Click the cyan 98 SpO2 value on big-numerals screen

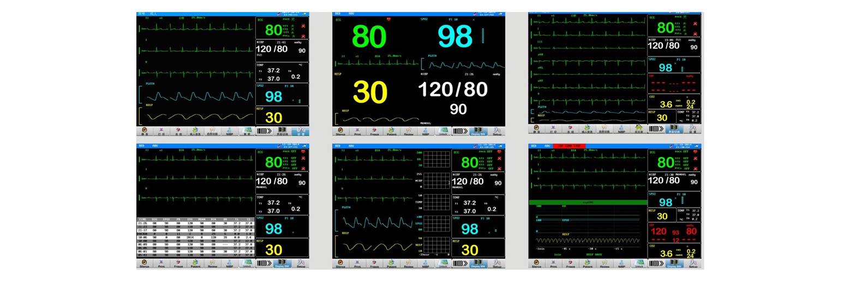[455, 37]
